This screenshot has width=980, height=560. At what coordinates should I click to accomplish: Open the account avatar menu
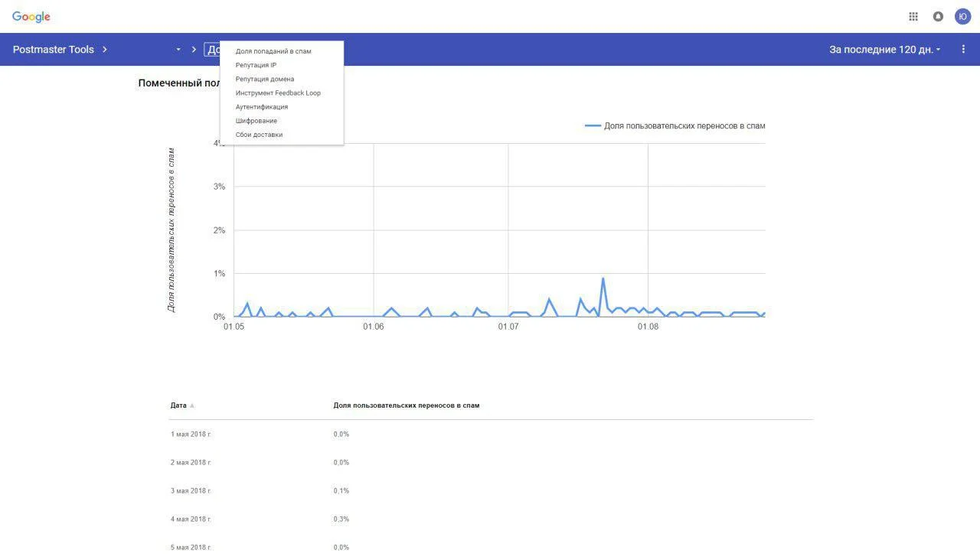click(962, 17)
